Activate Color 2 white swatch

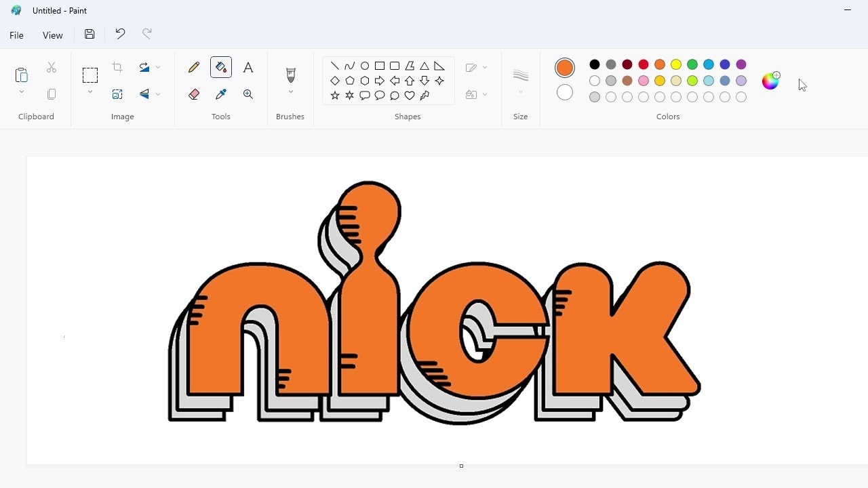pyautogui.click(x=565, y=92)
